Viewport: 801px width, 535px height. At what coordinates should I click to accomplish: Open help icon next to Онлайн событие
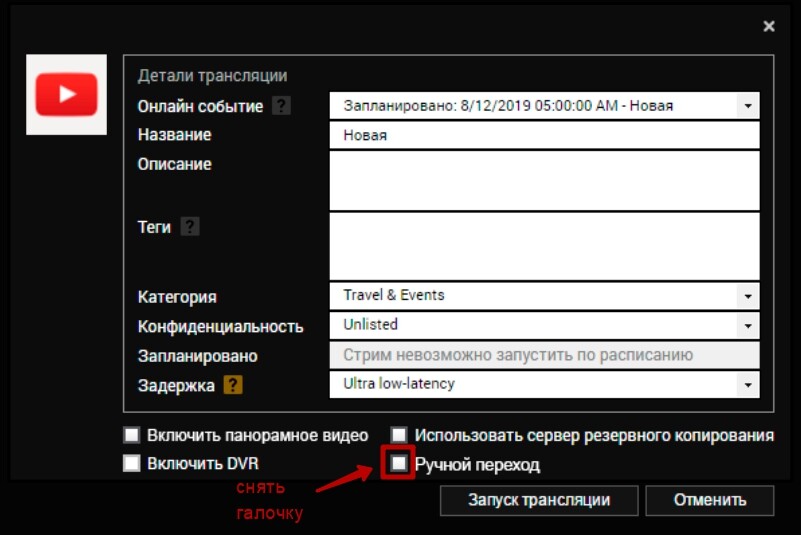coord(281,106)
